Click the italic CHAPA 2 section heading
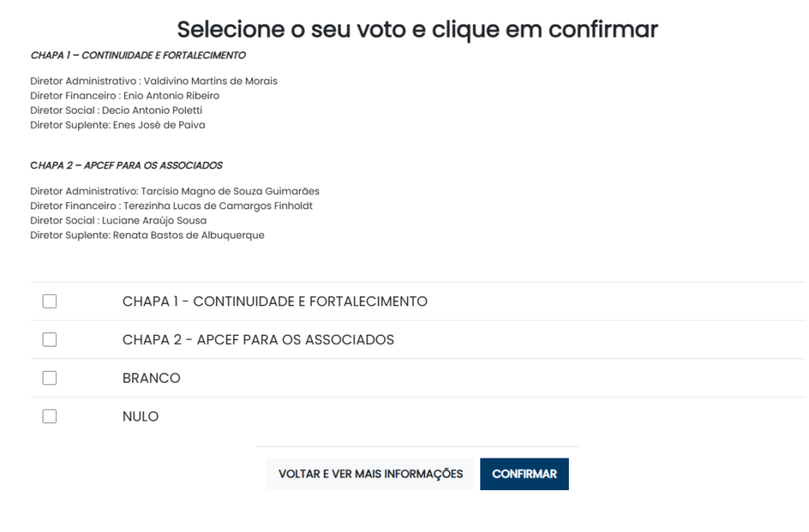This screenshot has width=809, height=532. pyautogui.click(x=126, y=166)
